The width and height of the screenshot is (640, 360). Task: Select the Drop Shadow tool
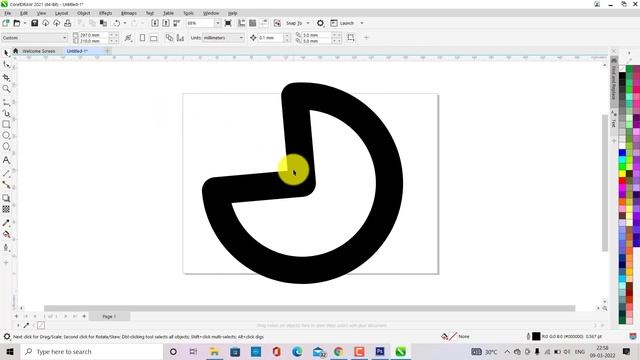click(x=6, y=198)
